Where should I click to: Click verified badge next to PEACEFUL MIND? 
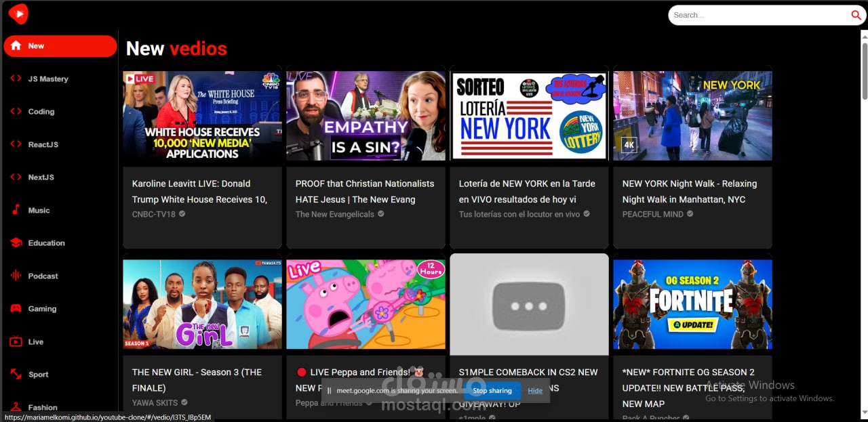coord(690,214)
